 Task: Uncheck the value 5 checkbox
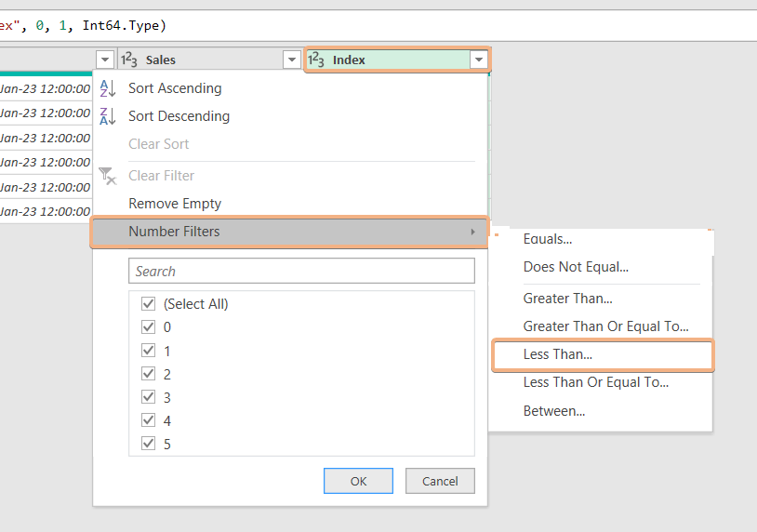click(x=148, y=443)
